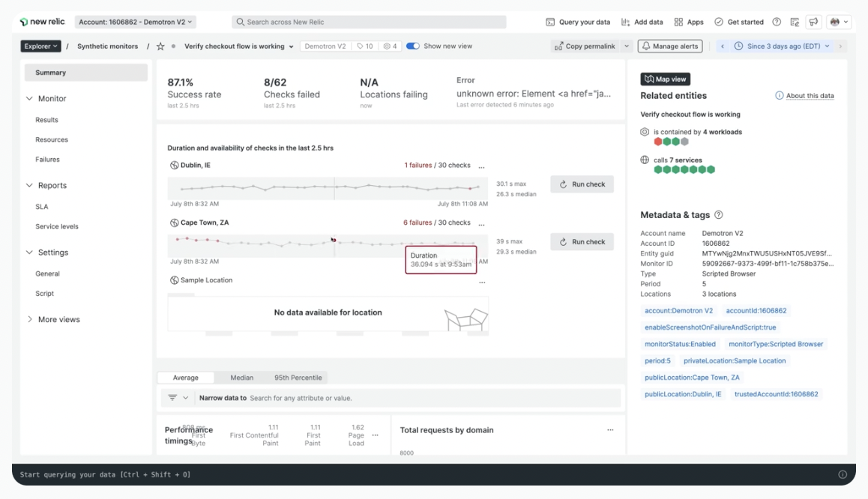
Task: Open Failures in sidebar
Action: point(48,160)
